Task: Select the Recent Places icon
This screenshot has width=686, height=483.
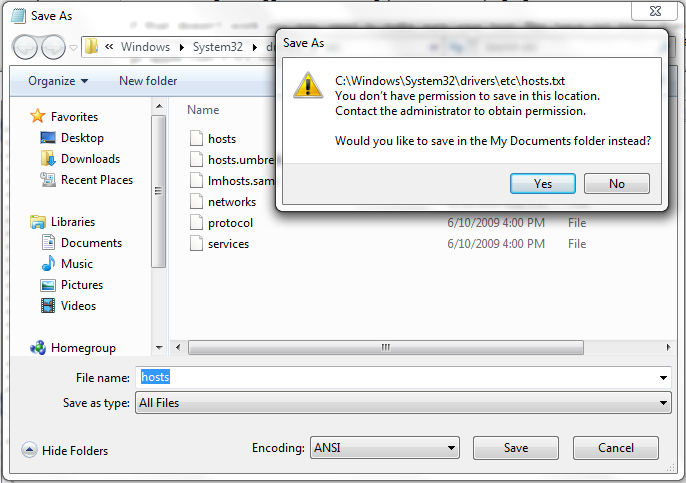Action: click(48, 180)
